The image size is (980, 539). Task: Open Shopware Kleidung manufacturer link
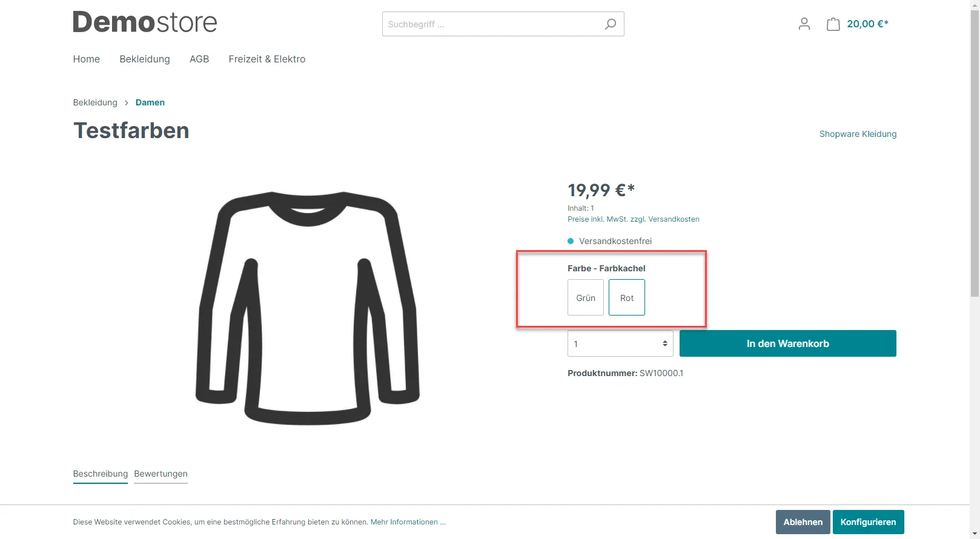click(858, 134)
